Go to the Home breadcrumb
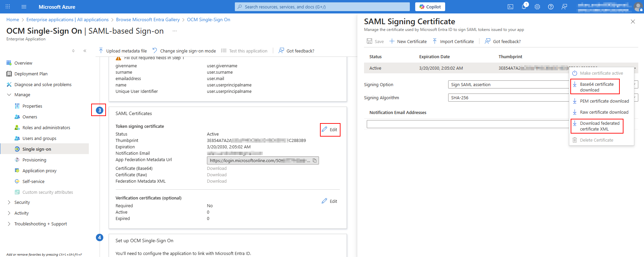Viewport: 644px width, 257px height. (x=13, y=20)
